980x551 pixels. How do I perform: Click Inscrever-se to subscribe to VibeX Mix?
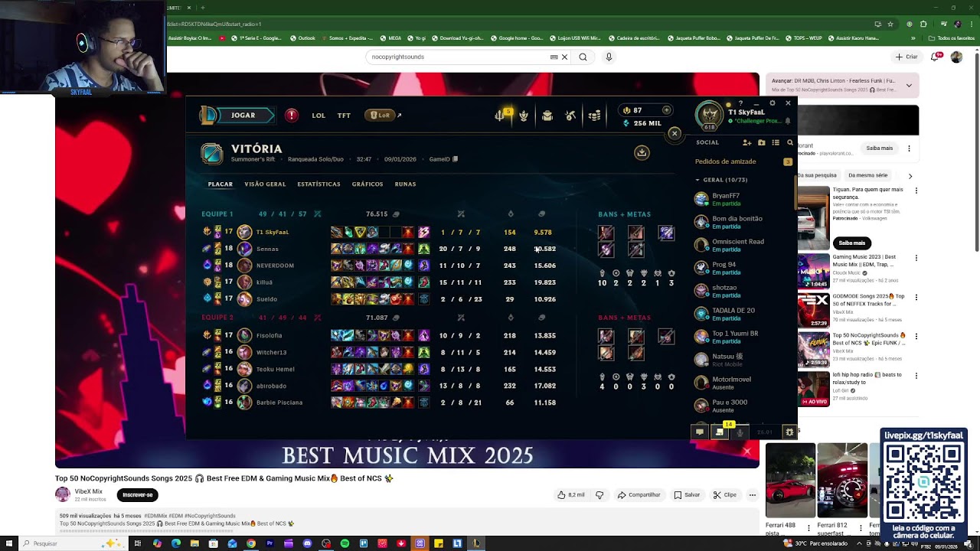138,495
